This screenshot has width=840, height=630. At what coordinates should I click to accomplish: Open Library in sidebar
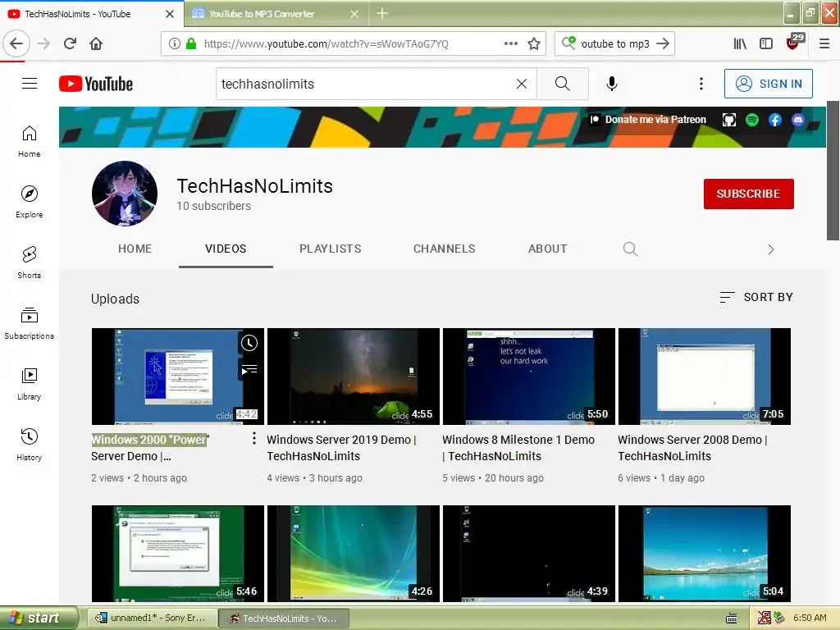[30, 384]
